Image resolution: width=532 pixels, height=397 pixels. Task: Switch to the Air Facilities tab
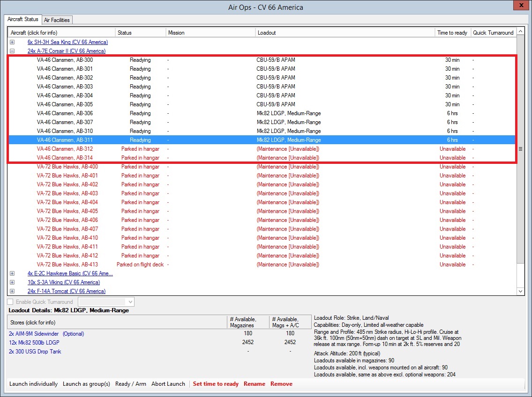click(x=57, y=20)
